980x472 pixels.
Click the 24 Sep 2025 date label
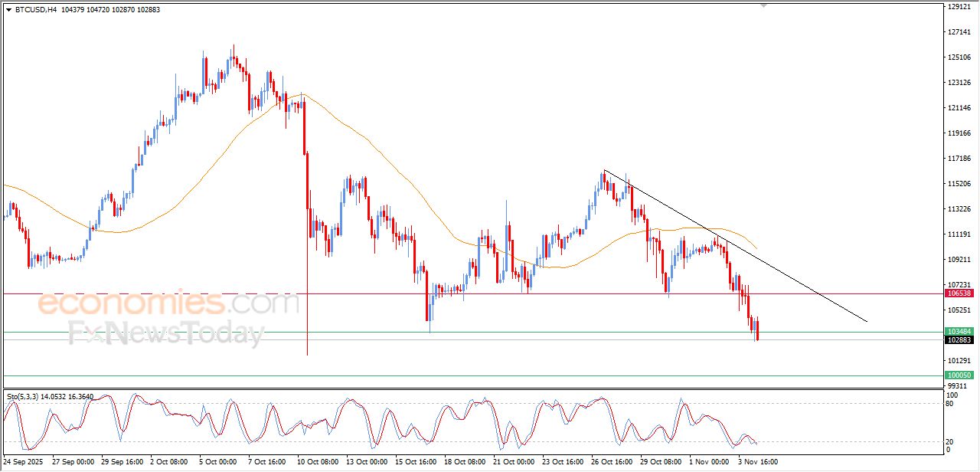21,462
